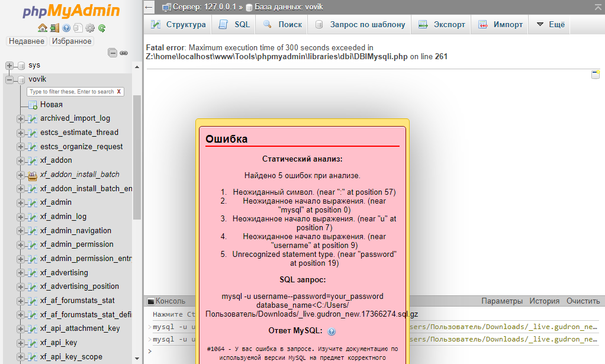Screen dimensions: 605x364
Task: Click the link with main panel icon
Action: point(124,53)
